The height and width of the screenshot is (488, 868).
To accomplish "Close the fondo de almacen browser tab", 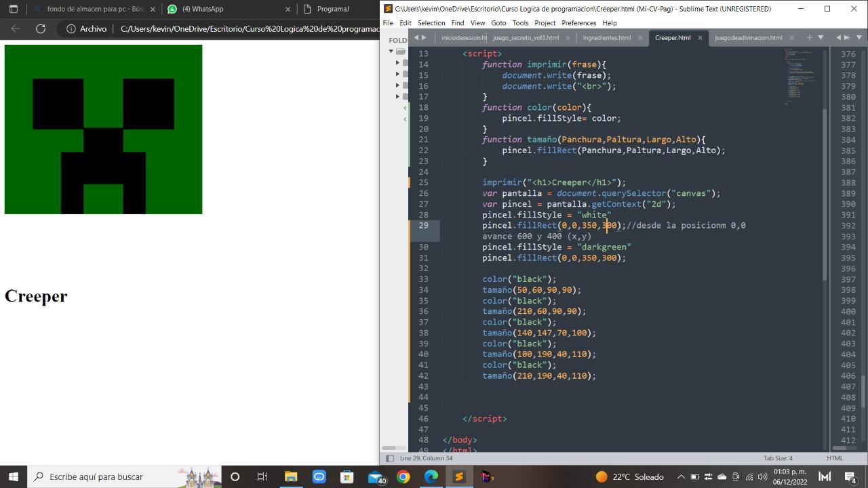I will point(153,9).
